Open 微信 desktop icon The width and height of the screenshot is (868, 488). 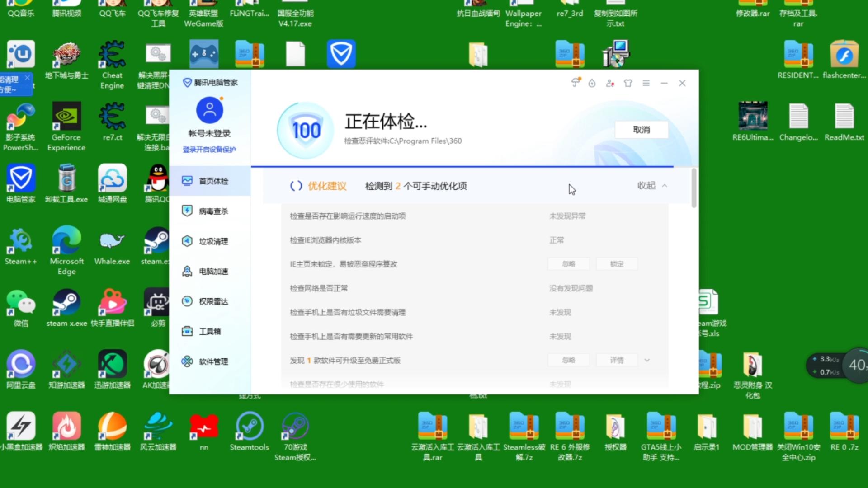tap(21, 308)
